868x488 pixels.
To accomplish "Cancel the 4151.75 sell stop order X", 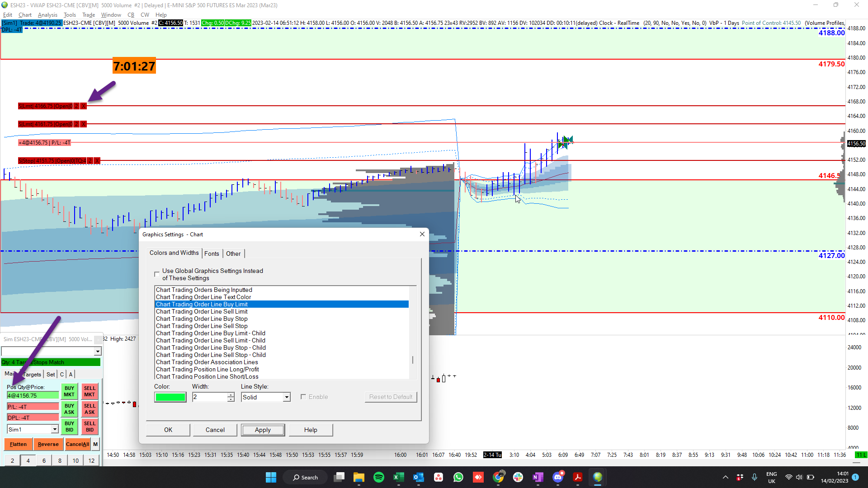I will click(x=97, y=161).
